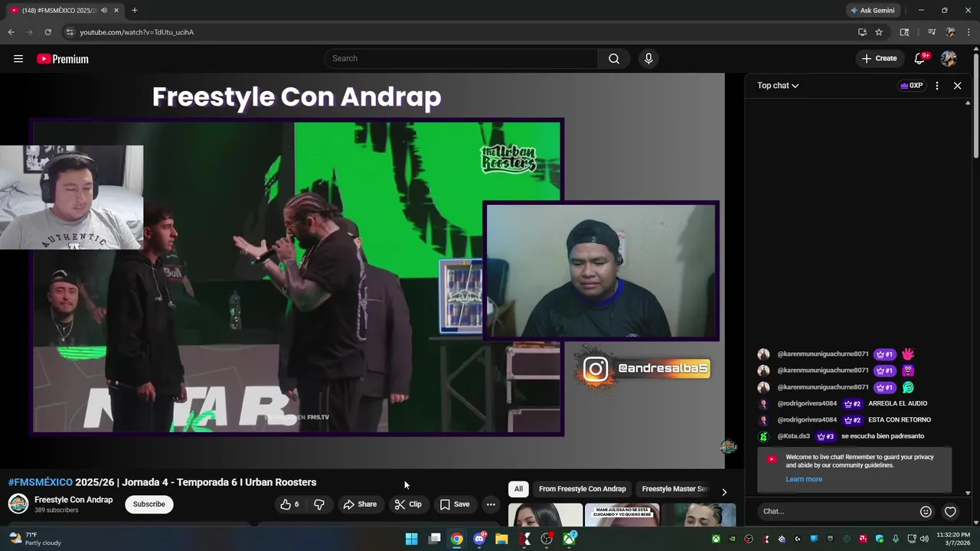Open the Learn more chat guidelines link
The image size is (980, 551).
[804, 479]
